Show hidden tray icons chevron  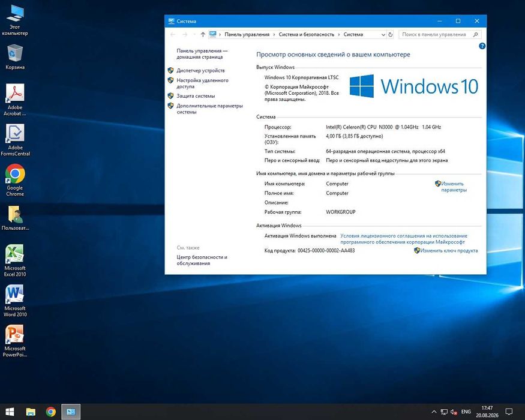[434, 412]
